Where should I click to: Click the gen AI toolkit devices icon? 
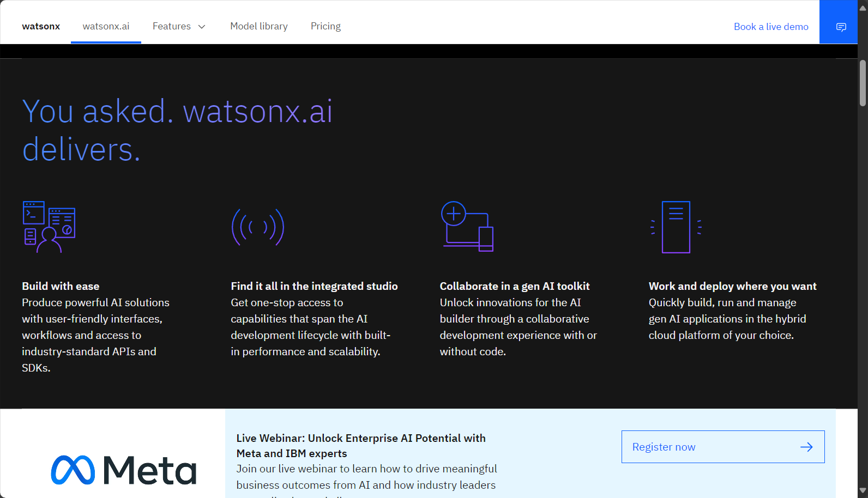pyautogui.click(x=467, y=227)
